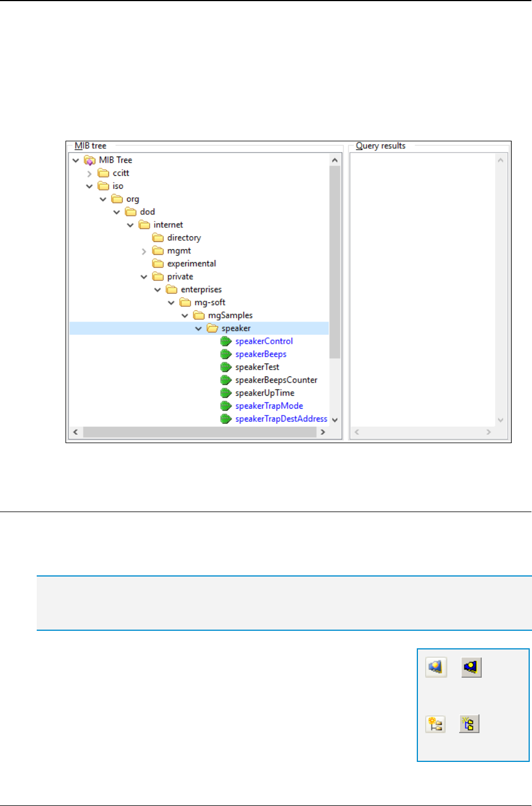Click the green icon beside speakerTest

click(x=226, y=367)
